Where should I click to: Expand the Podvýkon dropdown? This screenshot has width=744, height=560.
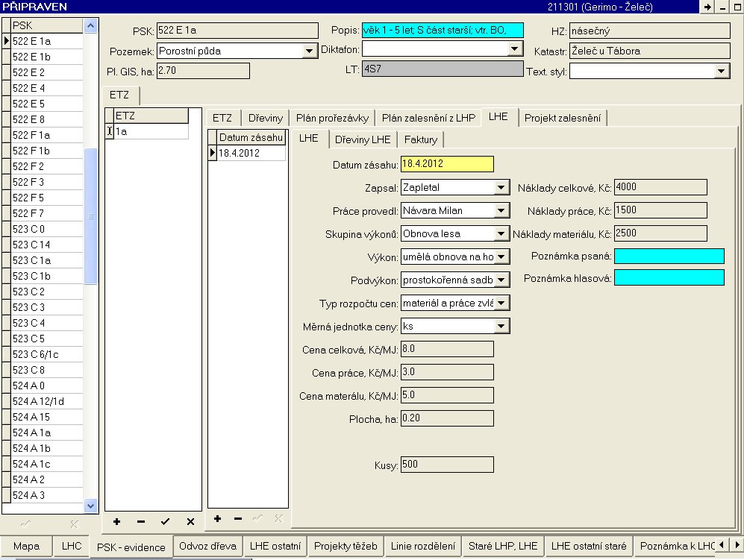click(x=501, y=280)
